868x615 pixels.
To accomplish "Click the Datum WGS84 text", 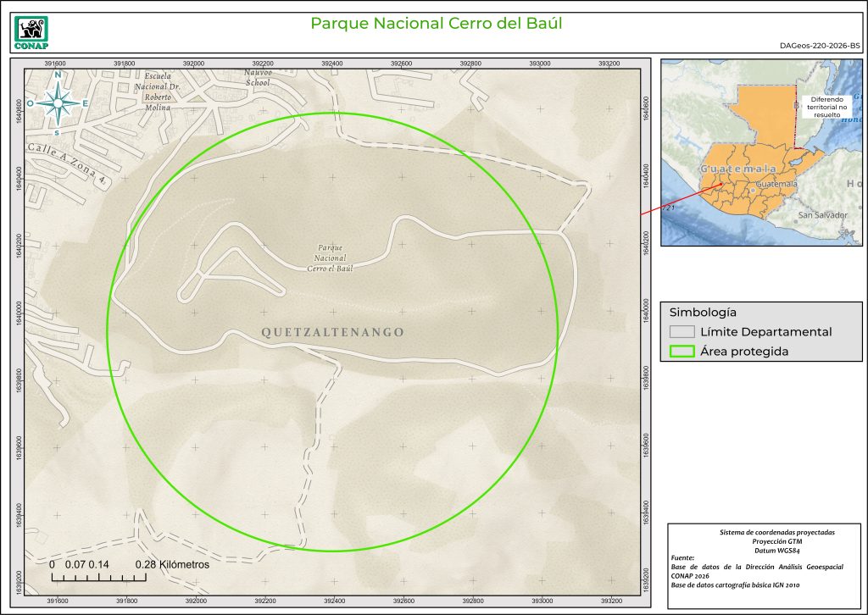I will pyautogui.click(x=776, y=549).
